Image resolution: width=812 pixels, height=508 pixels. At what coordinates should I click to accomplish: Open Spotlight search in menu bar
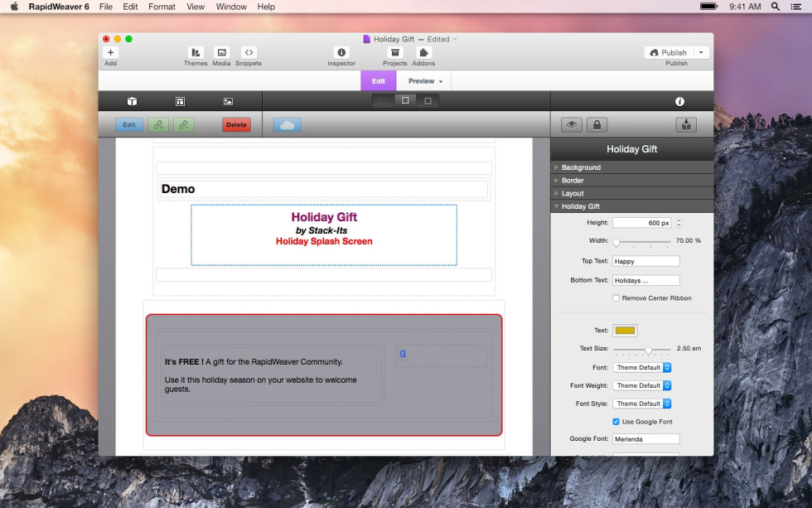pos(776,7)
